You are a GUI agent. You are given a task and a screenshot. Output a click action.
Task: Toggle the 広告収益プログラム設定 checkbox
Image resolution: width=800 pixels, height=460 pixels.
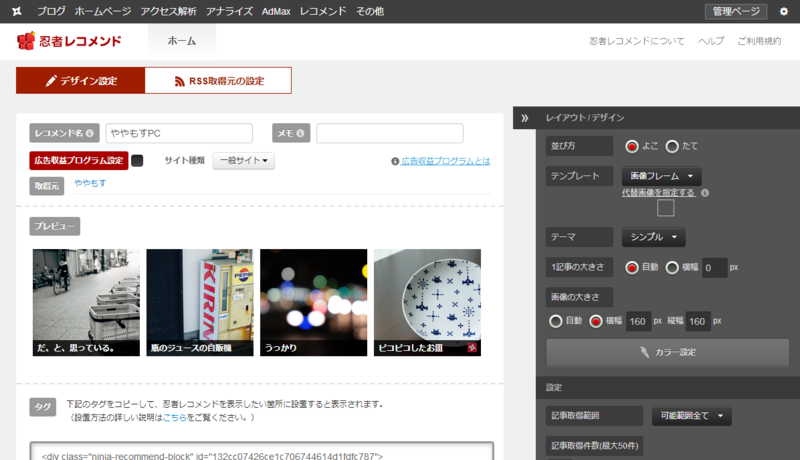137,161
